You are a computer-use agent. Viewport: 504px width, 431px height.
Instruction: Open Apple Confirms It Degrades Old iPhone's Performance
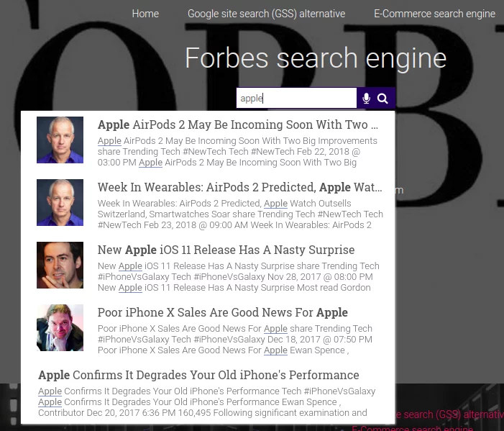tap(198, 375)
